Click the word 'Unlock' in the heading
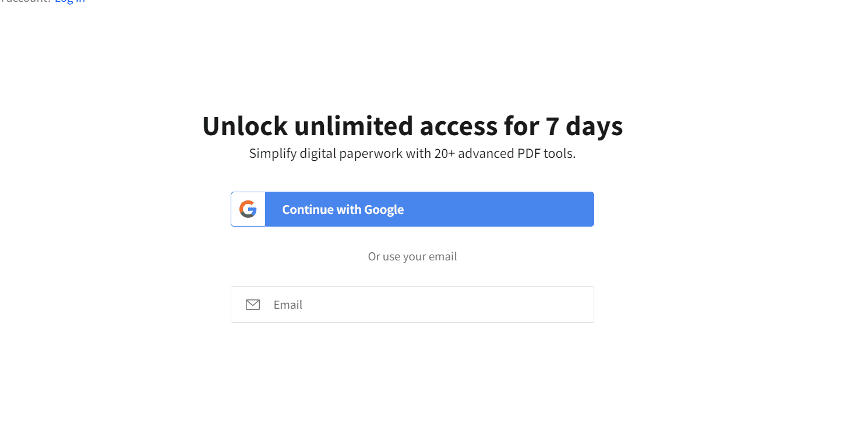 click(245, 126)
